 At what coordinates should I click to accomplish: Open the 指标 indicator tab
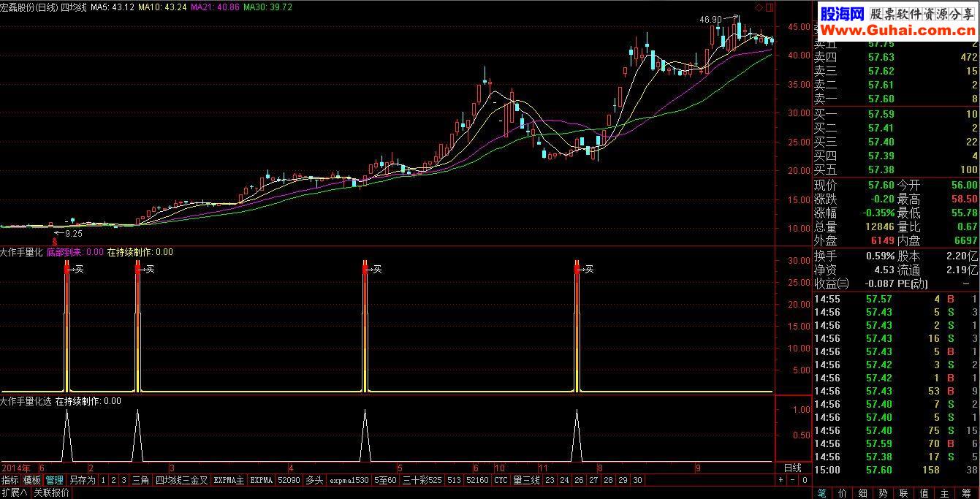(x=10, y=480)
